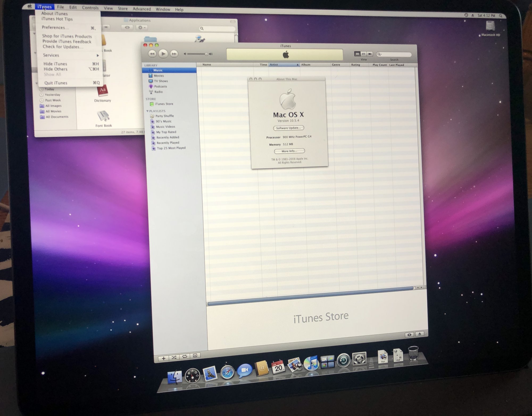Open Address Book from the Dock
This screenshot has width=532, height=416.
tap(262, 368)
